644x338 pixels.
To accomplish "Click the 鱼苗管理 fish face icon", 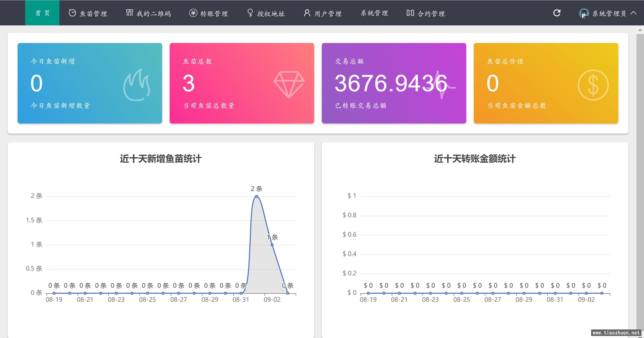I will pyautogui.click(x=72, y=13).
